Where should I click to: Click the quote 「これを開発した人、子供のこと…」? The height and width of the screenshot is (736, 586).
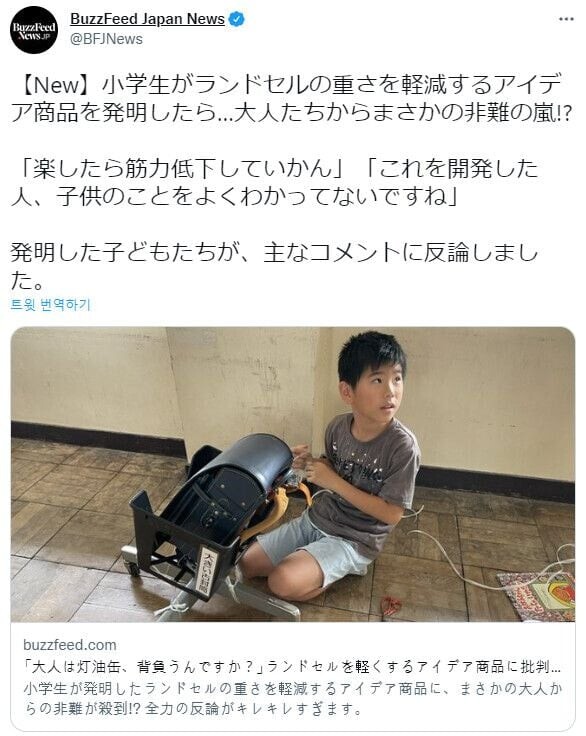[275, 183]
